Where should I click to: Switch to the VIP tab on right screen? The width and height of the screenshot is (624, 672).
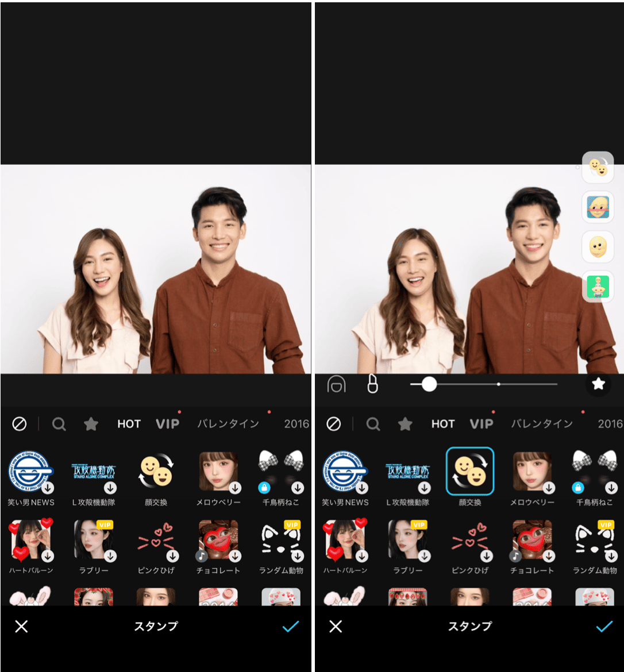[x=481, y=424]
